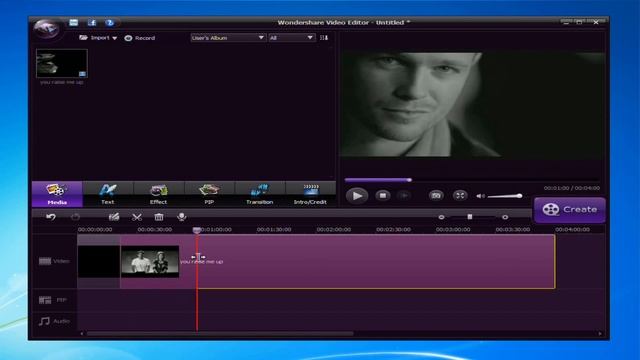Click the Audio track label
This screenshot has height=360, width=640.
tap(54, 321)
